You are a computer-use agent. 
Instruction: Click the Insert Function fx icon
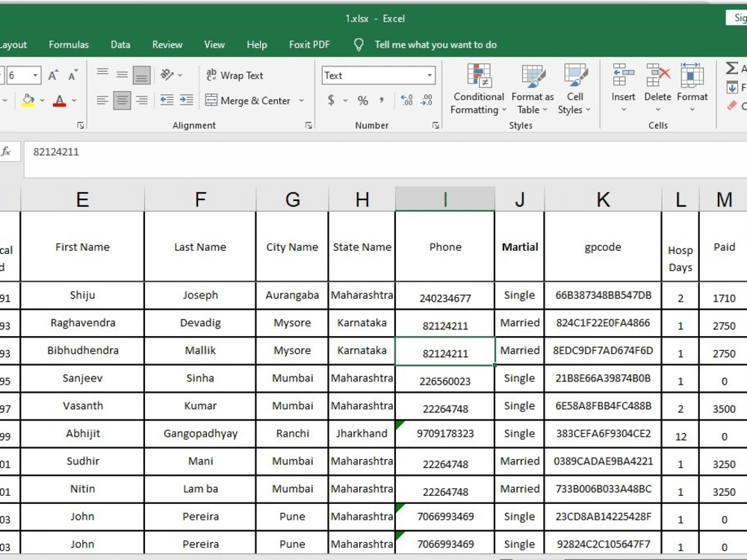point(6,152)
